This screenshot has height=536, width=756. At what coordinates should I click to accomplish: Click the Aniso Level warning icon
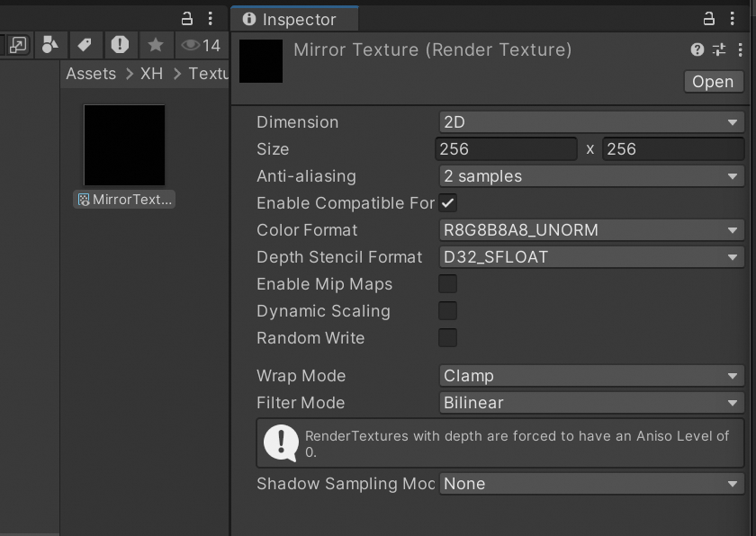point(281,443)
